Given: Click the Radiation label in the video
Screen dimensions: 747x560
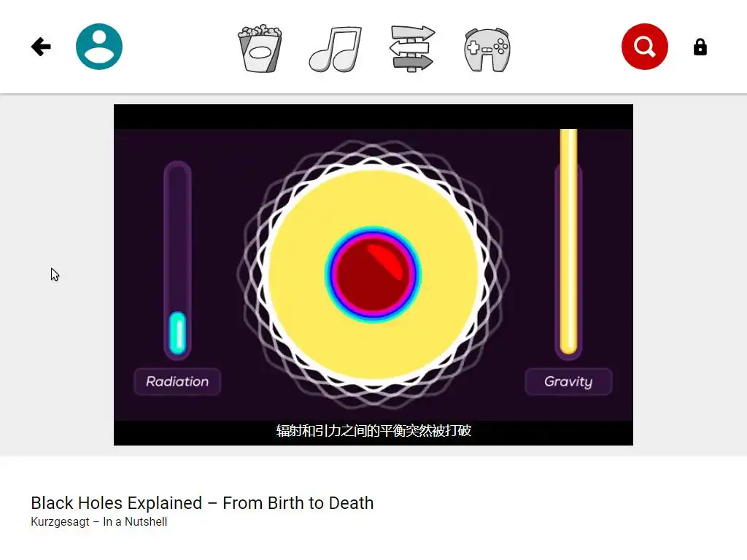Looking at the screenshot, I should (x=177, y=381).
